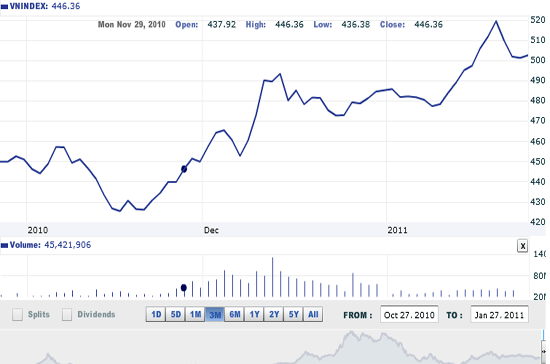Grab the right handle of the overview range slider
550x364 pixels.
pyautogui.click(x=544, y=351)
